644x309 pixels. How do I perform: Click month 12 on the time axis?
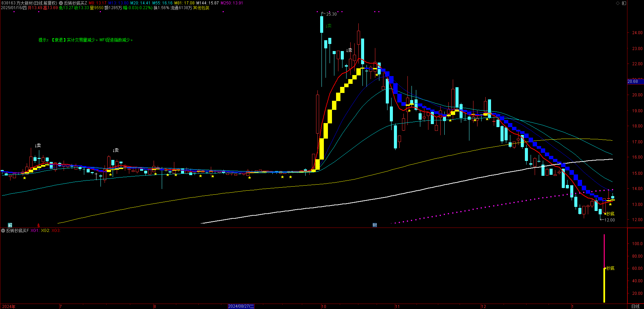[x=484, y=307]
